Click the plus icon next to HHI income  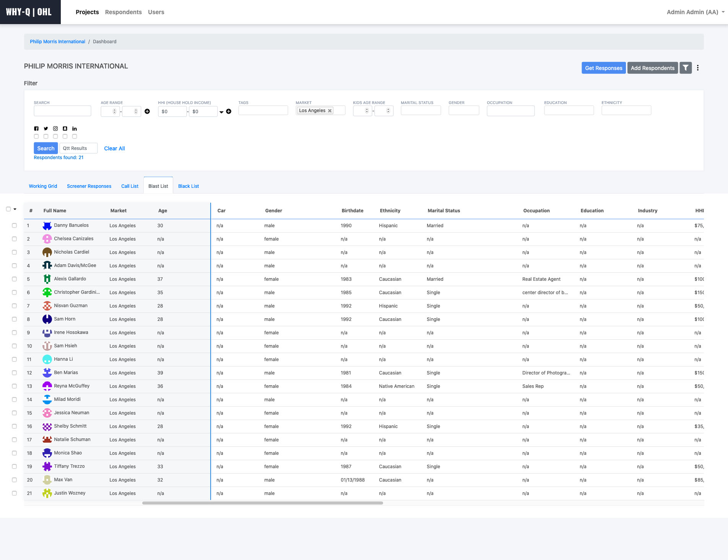point(229,111)
